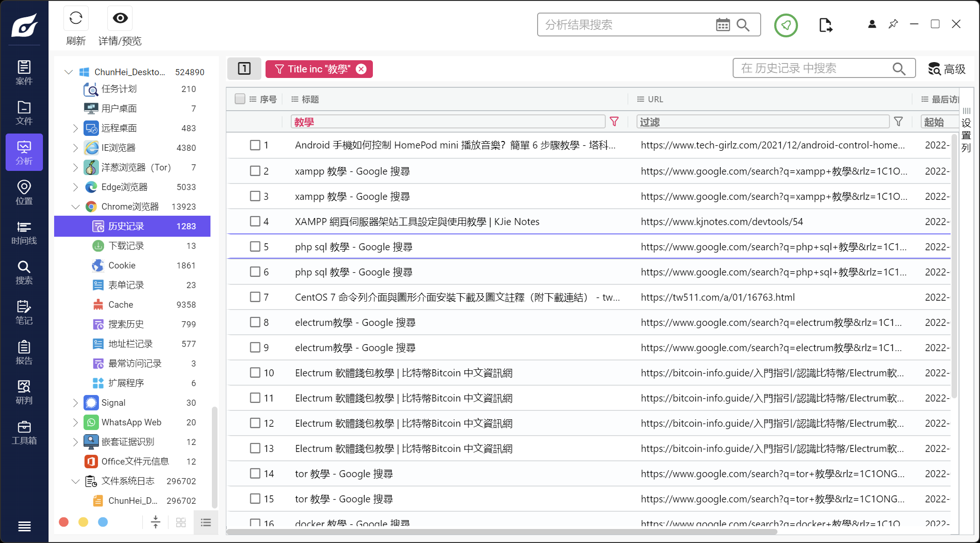Open the 笔记 (Notes) sidebar section

(24, 312)
